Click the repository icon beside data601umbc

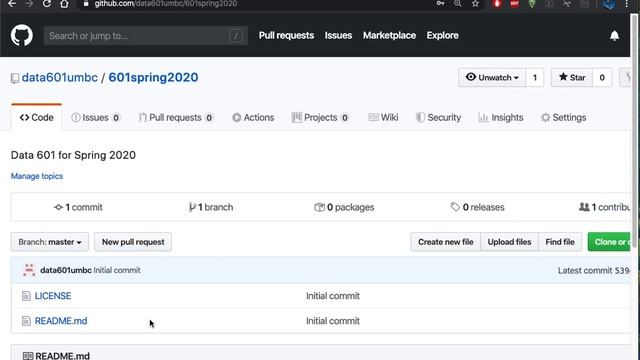15,78
